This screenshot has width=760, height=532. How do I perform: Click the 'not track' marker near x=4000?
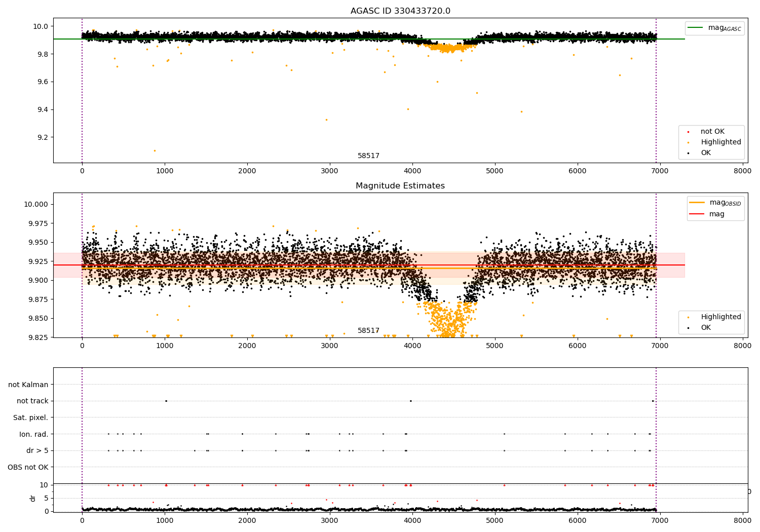pos(410,401)
